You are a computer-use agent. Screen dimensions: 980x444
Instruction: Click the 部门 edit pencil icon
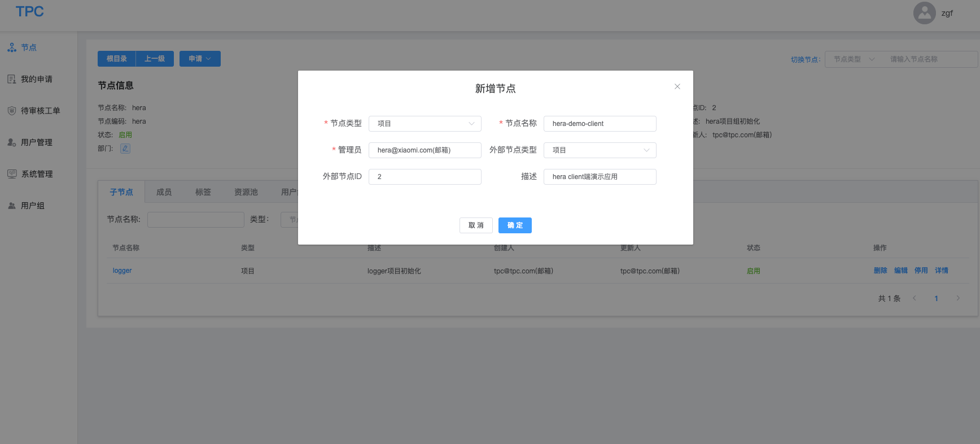click(x=125, y=149)
